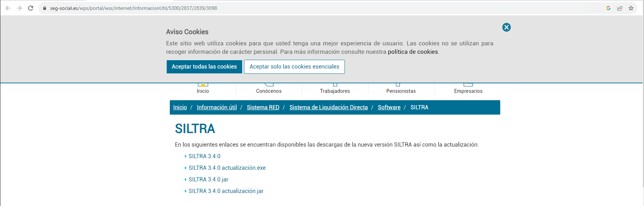This screenshot has height=206, width=644.
Task: Go back to the previous page
Action: coord(8,8)
